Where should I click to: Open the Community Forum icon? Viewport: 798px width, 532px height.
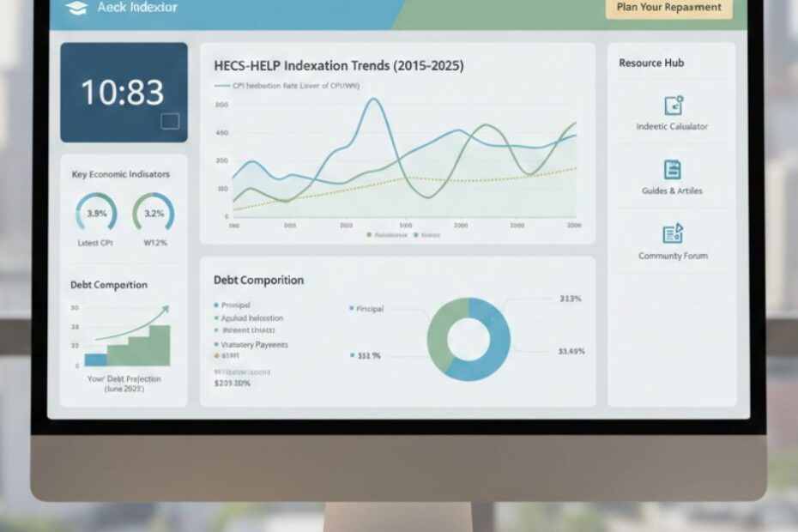point(672,234)
